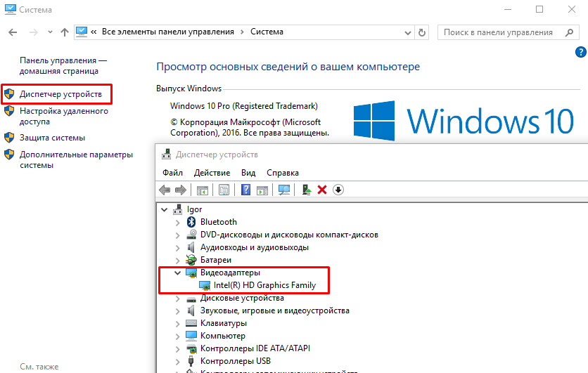
Task: Click the red X uninstall device icon
Action: (322, 190)
